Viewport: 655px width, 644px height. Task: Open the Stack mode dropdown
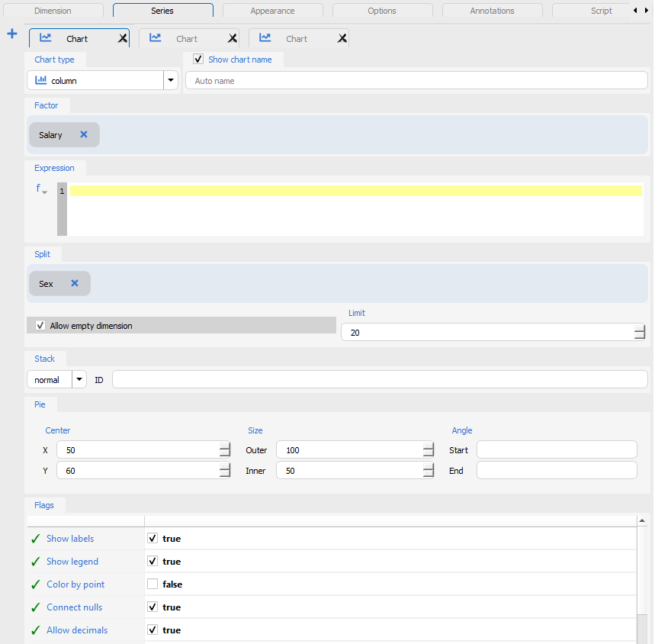click(79, 379)
